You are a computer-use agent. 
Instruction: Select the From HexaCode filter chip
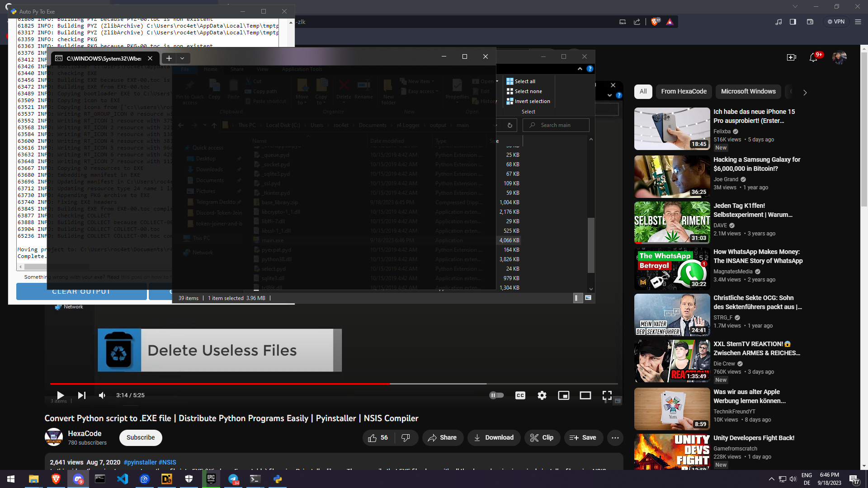pos(684,91)
